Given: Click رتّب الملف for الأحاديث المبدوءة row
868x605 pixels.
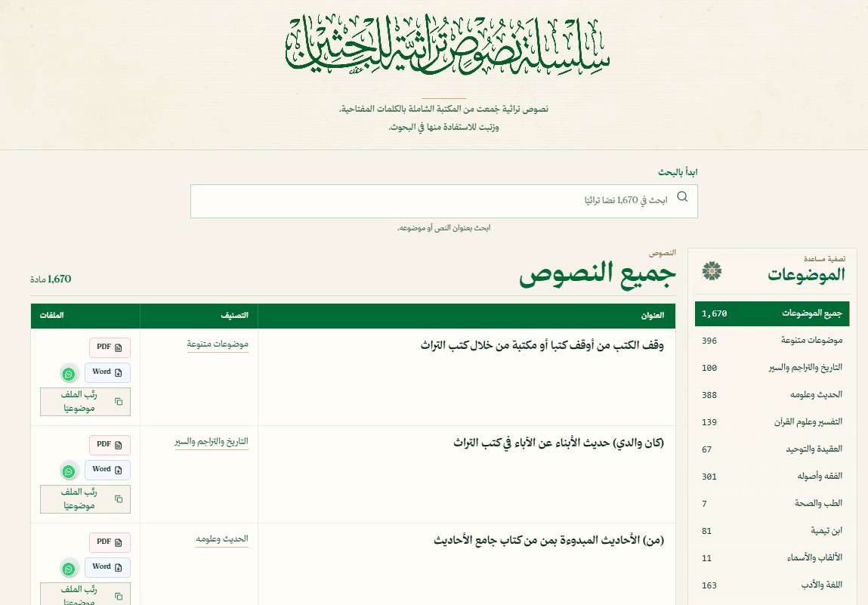Looking at the screenshot, I should [85, 594].
